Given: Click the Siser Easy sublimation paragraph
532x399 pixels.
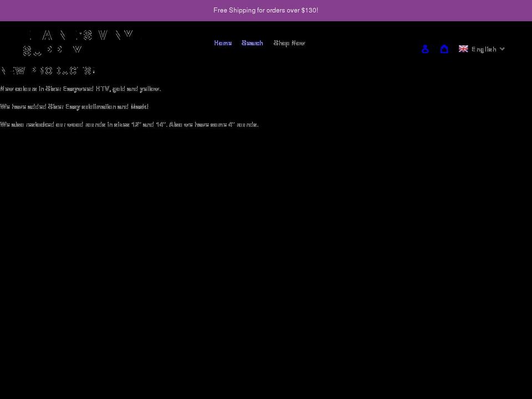Looking at the screenshot, I should point(74,106).
